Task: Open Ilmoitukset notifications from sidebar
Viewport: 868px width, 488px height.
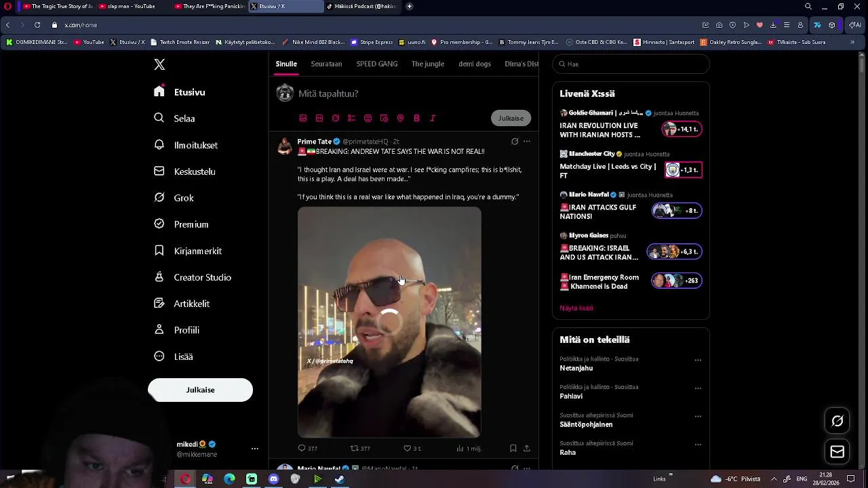Action: (186, 145)
